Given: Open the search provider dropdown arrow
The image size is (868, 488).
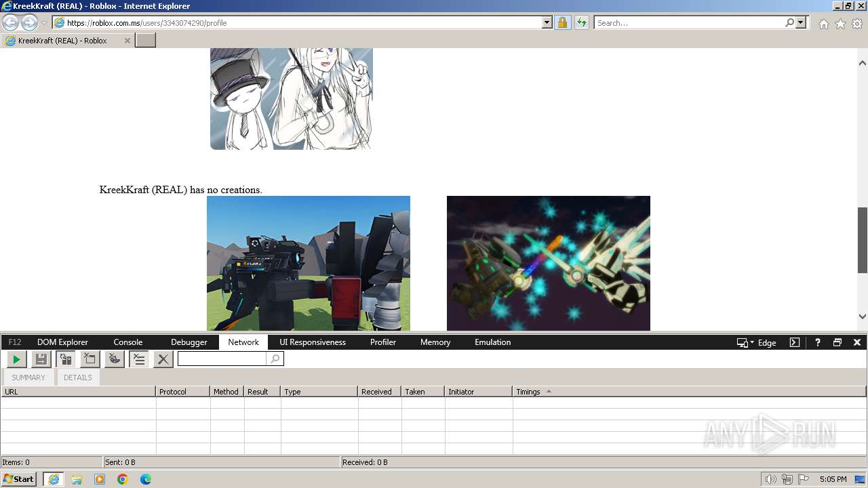Looking at the screenshot, I should (x=802, y=22).
